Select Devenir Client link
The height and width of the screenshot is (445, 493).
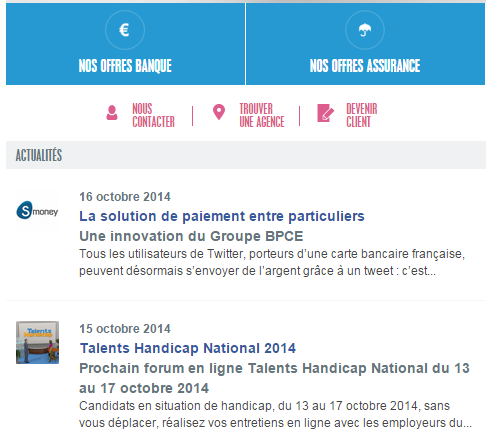tap(362, 115)
